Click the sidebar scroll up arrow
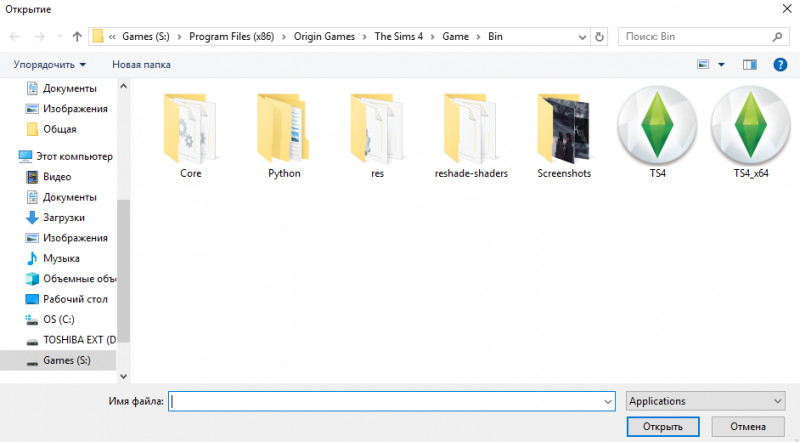This screenshot has width=800, height=442. (x=123, y=86)
